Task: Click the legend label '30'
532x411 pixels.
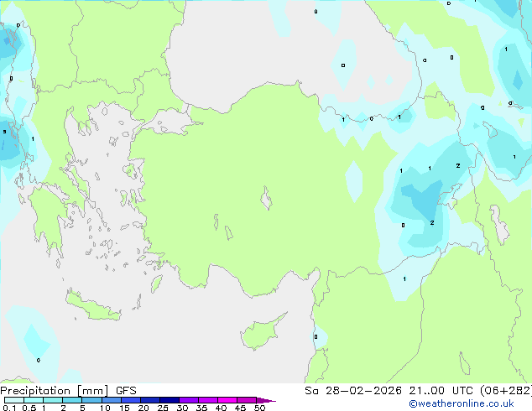Action: 182,408
